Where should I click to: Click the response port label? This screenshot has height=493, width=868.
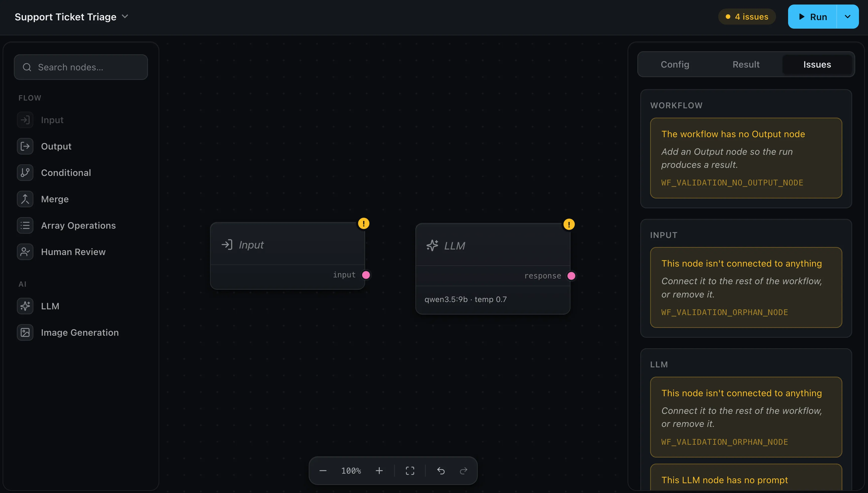[x=543, y=276]
